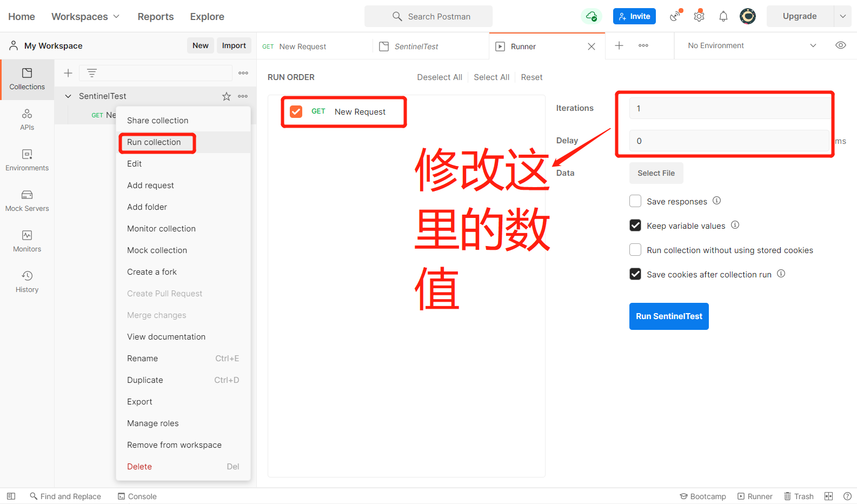Choose Share collection from context menu

coord(183,121)
